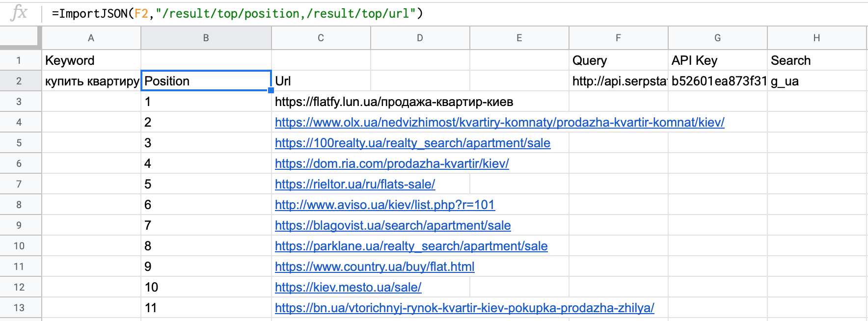
Task: Open the dom.ria.com prodazha-kvartir link
Action: (391, 163)
